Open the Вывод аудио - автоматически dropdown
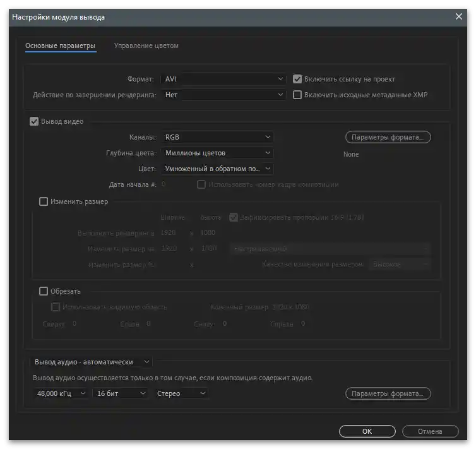This screenshot has height=449, width=476. point(92,362)
